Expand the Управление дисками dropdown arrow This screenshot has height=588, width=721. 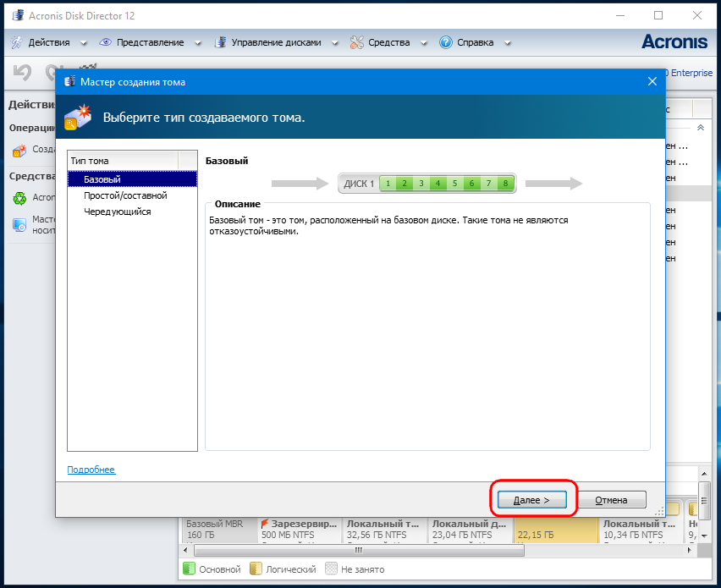pyautogui.click(x=334, y=43)
